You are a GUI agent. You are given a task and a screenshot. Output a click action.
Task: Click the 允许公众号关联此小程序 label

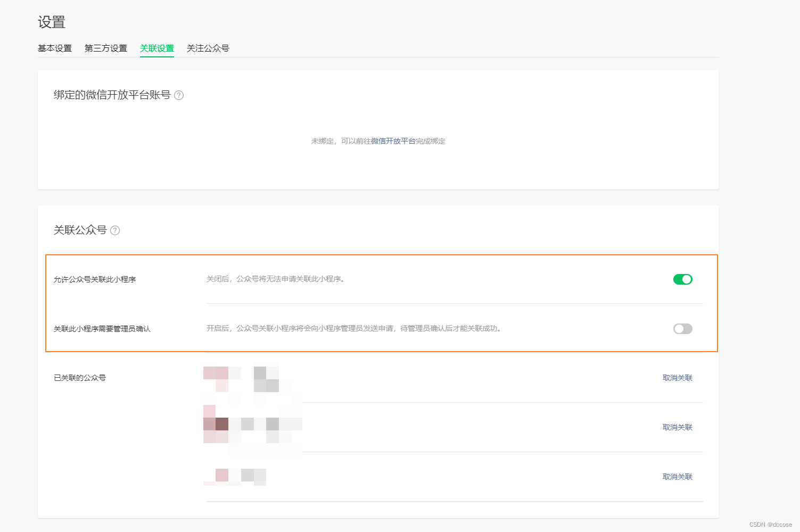pos(95,279)
